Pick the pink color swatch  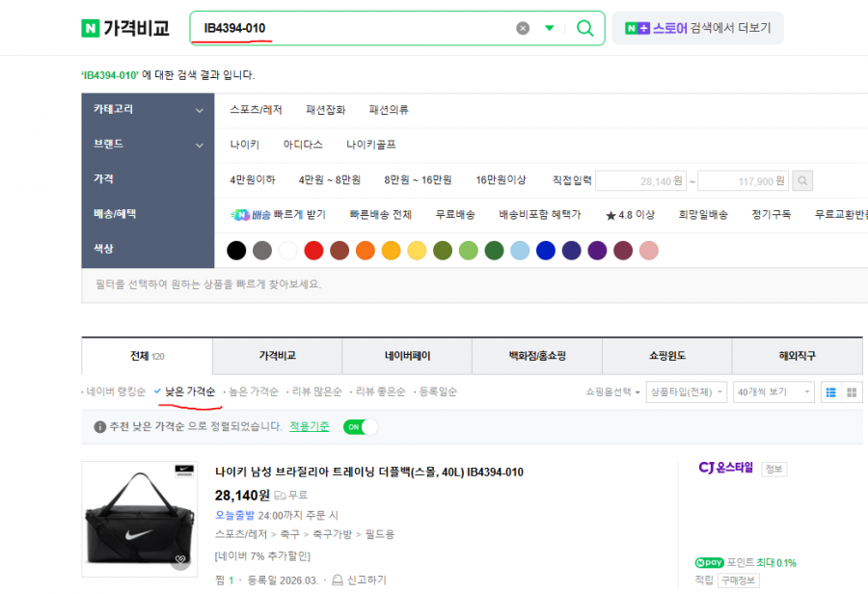[x=649, y=251]
